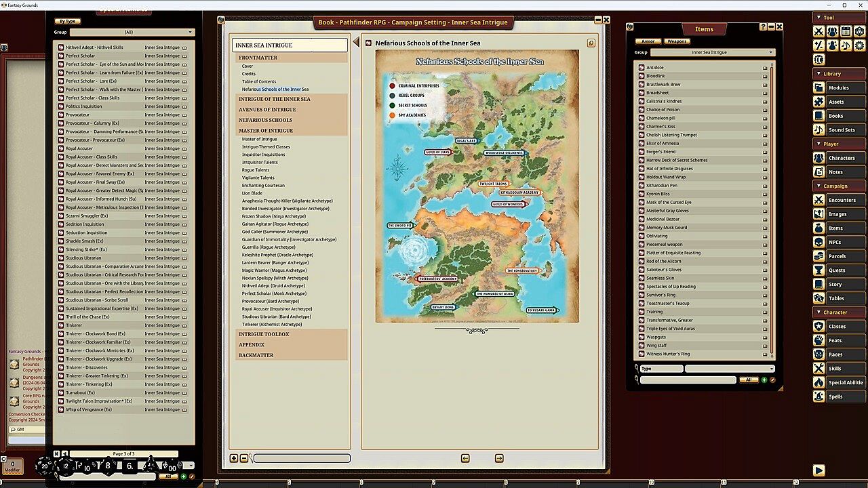
Task: Open the Calendar tool icon
Action: [x=846, y=31]
